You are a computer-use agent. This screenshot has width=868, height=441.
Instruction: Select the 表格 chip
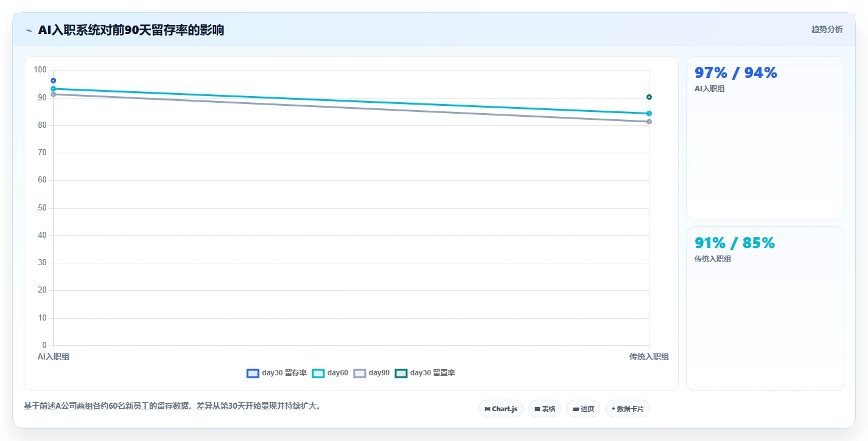(x=545, y=409)
